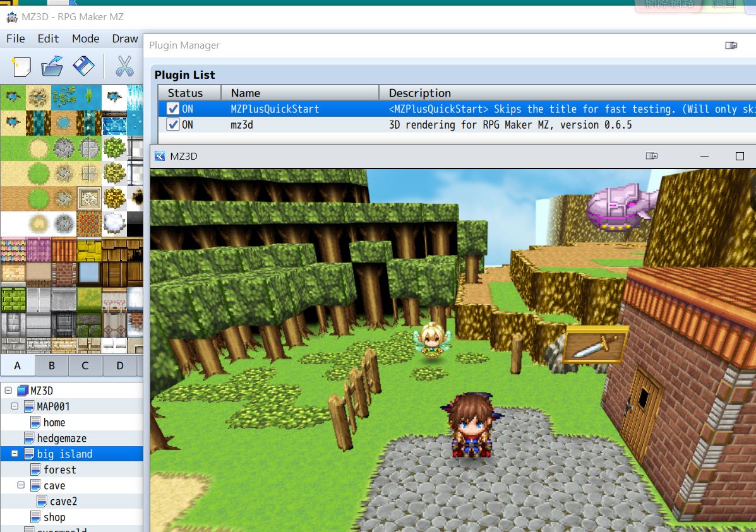The width and height of the screenshot is (756, 532).
Task: Switch to tileset tab A
Action: (17, 366)
